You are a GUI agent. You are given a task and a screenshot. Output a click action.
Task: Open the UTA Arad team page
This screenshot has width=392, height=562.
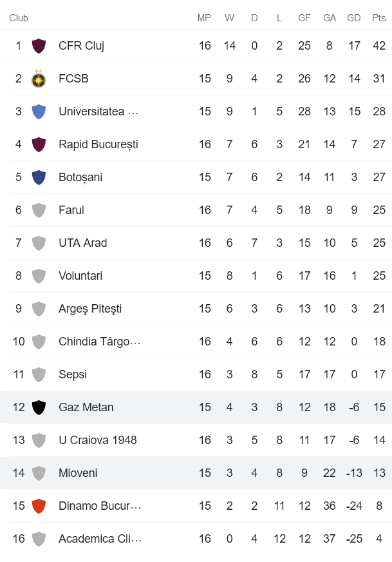pyautogui.click(x=82, y=243)
